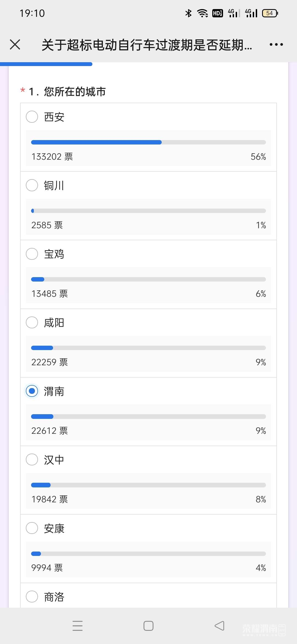
Task: Tap the battery indicator in status bar
Action: (x=270, y=13)
